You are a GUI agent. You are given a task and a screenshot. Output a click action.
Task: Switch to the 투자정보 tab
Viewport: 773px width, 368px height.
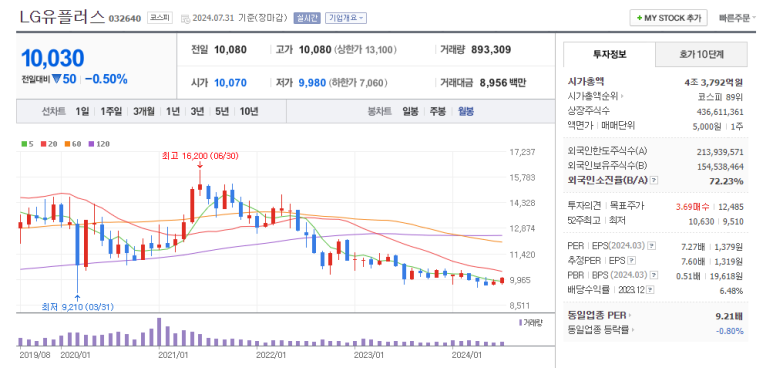609,54
